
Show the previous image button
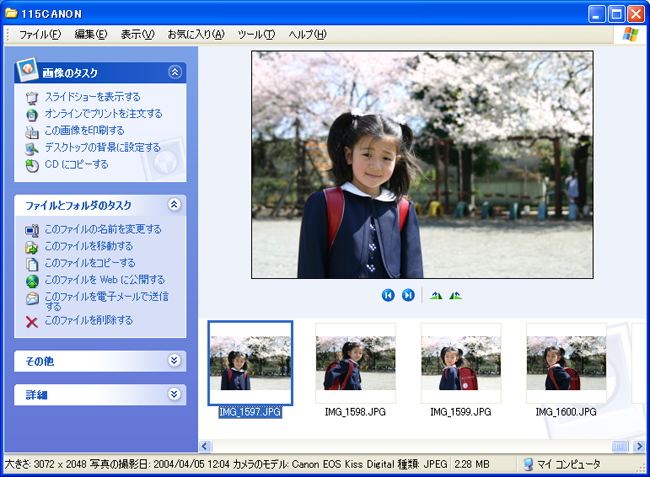click(x=388, y=295)
